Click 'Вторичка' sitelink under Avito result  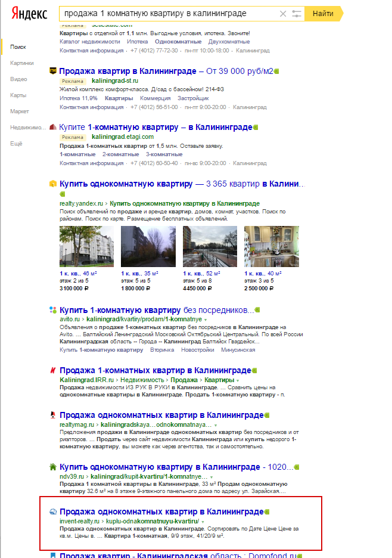tap(162, 350)
